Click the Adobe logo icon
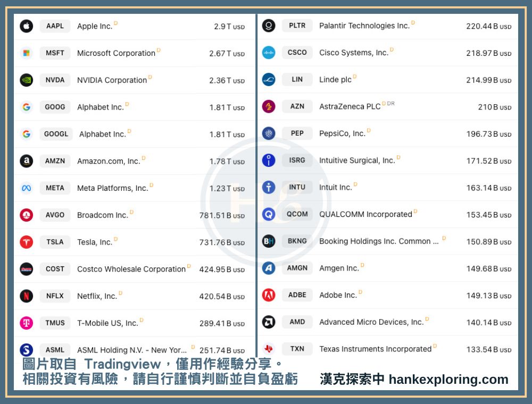This screenshot has width=532, height=404. [x=269, y=295]
